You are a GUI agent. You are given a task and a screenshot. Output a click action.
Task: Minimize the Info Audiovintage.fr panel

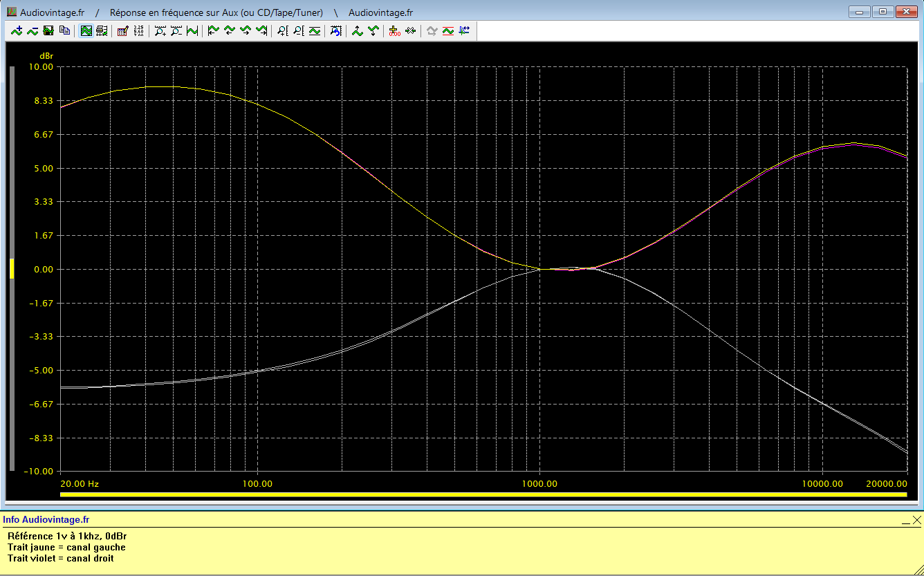point(905,521)
